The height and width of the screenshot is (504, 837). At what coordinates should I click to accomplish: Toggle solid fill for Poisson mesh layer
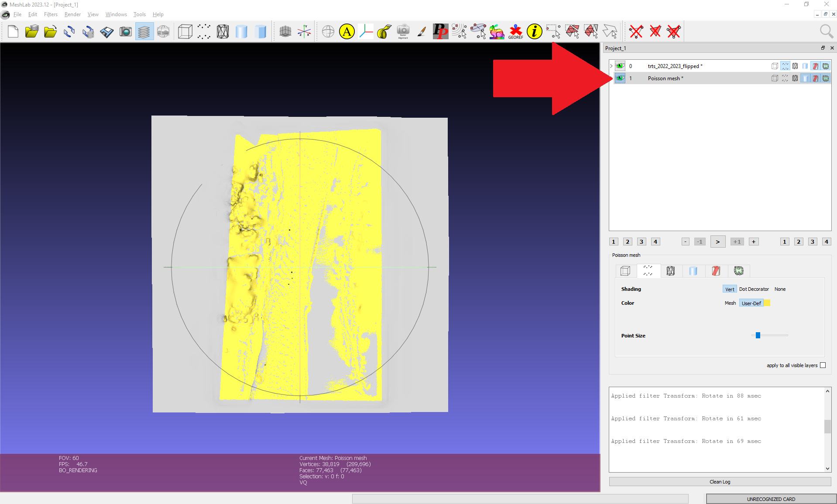coord(805,78)
